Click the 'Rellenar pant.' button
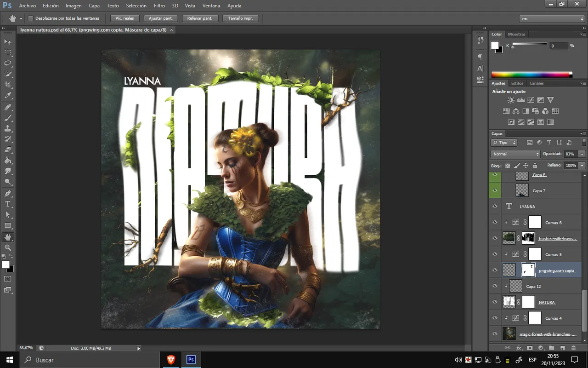The height and width of the screenshot is (368, 588). tap(200, 18)
